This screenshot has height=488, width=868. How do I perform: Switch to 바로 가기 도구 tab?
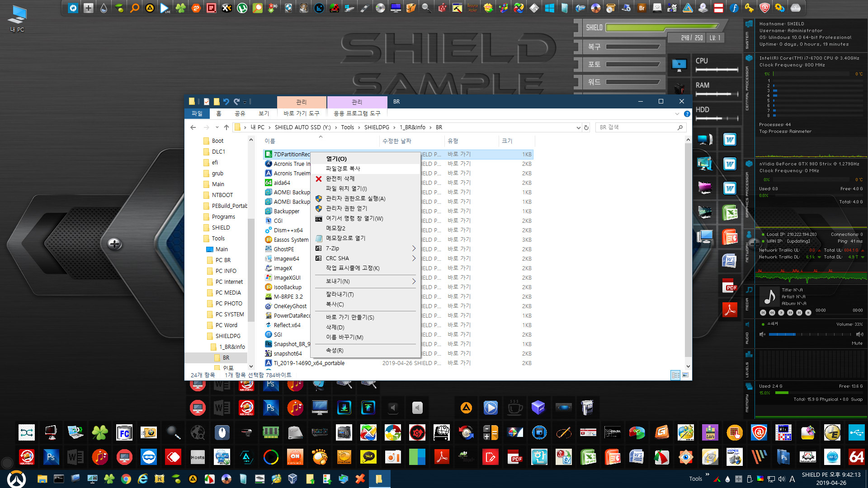[x=301, y=114]
